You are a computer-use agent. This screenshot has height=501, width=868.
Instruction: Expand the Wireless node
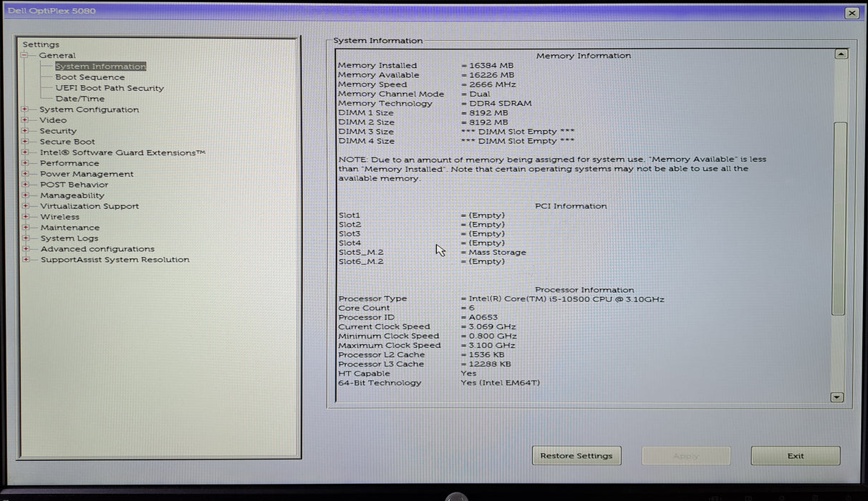tap(25, 217)
